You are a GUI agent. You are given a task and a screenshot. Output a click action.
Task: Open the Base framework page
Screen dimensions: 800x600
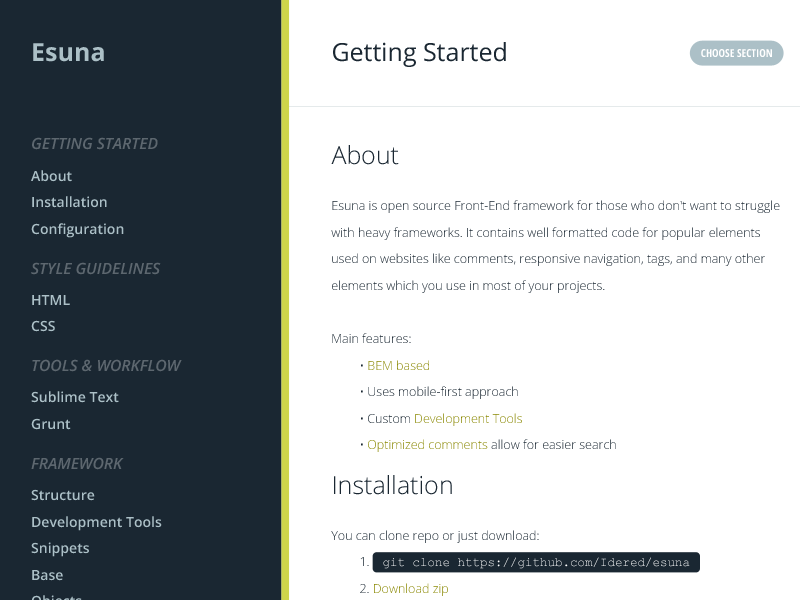(x=47, y=574)
